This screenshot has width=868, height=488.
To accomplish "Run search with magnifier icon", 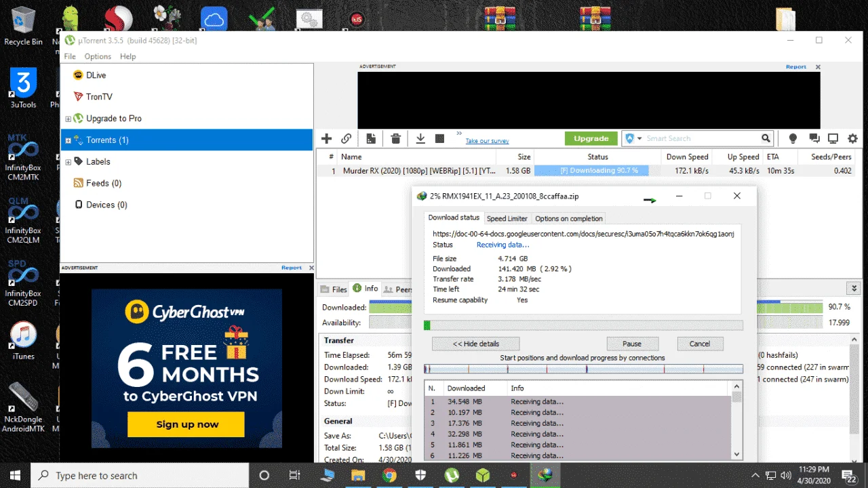I will click(766, 138).
